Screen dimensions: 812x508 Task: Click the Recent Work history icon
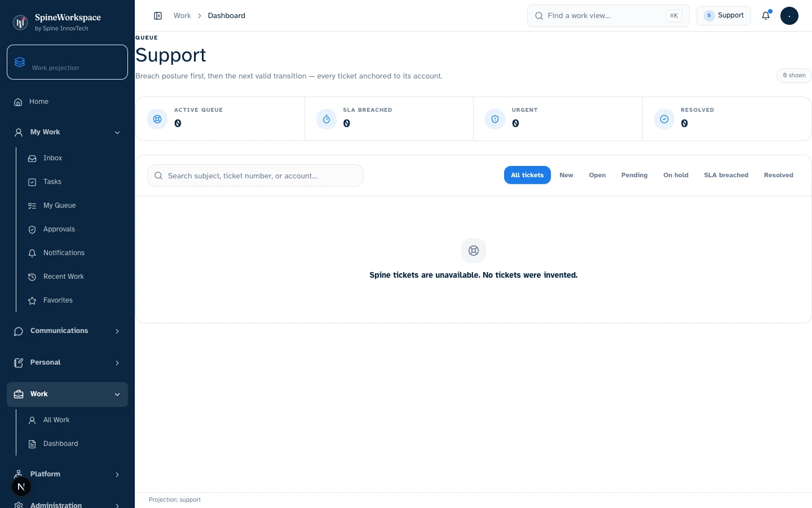(x=32, y=277)
